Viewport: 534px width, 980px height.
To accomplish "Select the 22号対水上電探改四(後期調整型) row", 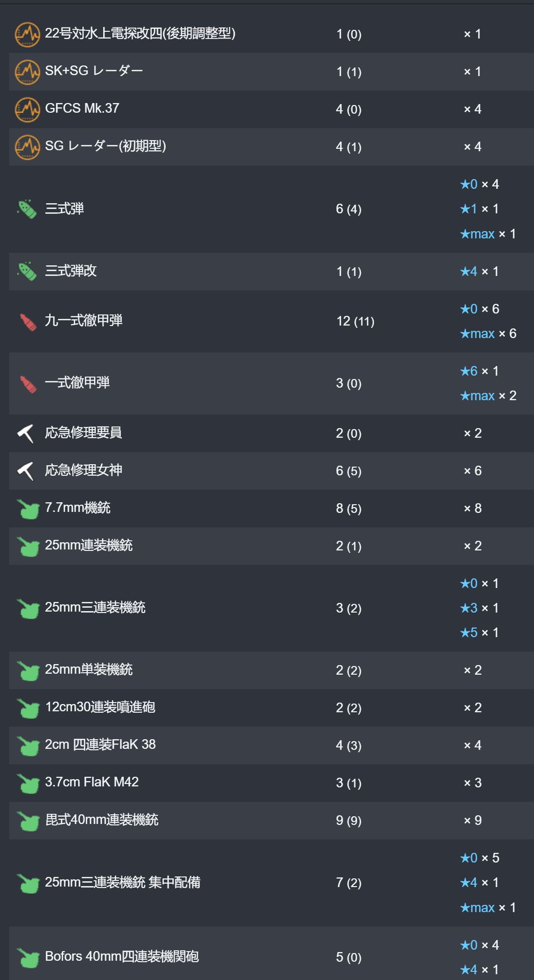I will 271,34.
